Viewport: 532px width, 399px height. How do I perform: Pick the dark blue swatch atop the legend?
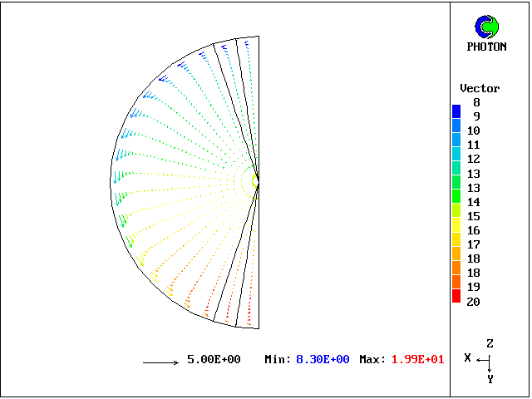pyautogui.click(x=456, y=110)
